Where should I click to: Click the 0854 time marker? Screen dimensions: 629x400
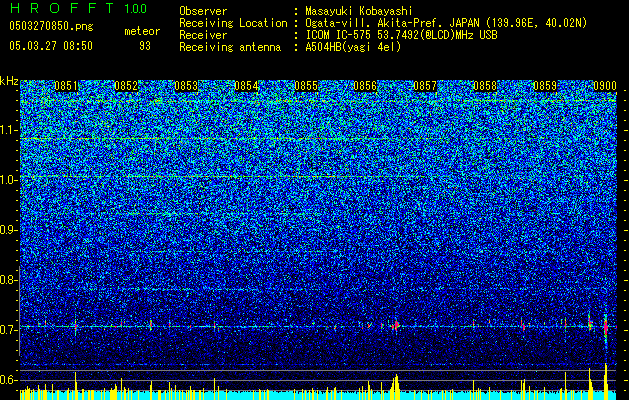[246, 86]
